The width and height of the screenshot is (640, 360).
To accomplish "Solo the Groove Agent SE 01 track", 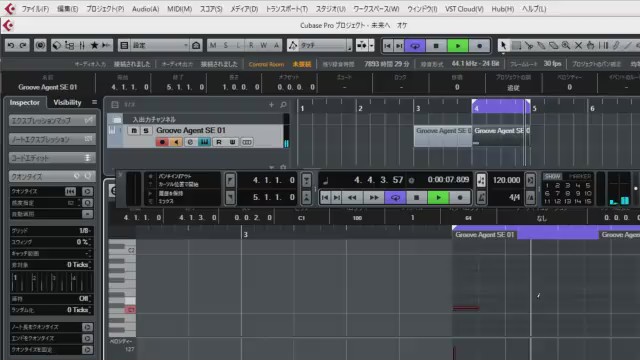I will [x=145, y=131].
